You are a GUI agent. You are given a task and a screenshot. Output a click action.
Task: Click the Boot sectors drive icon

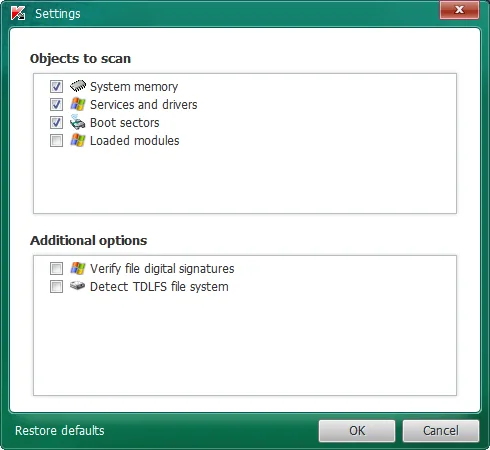78,122
